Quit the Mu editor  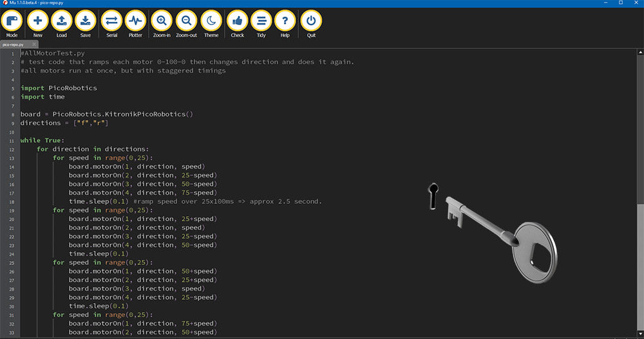tap(312, 23)
